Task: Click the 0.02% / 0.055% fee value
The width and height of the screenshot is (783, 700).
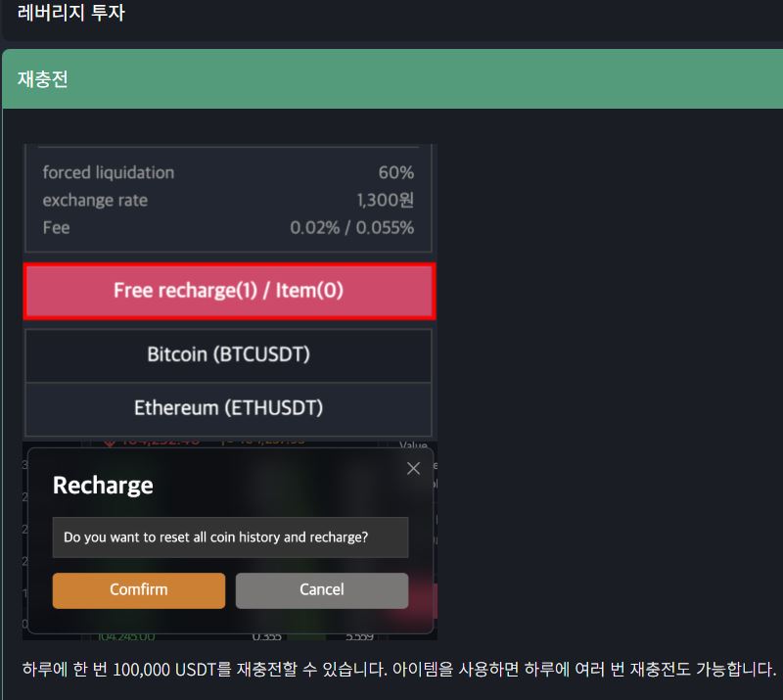Action: click(351, 227)
